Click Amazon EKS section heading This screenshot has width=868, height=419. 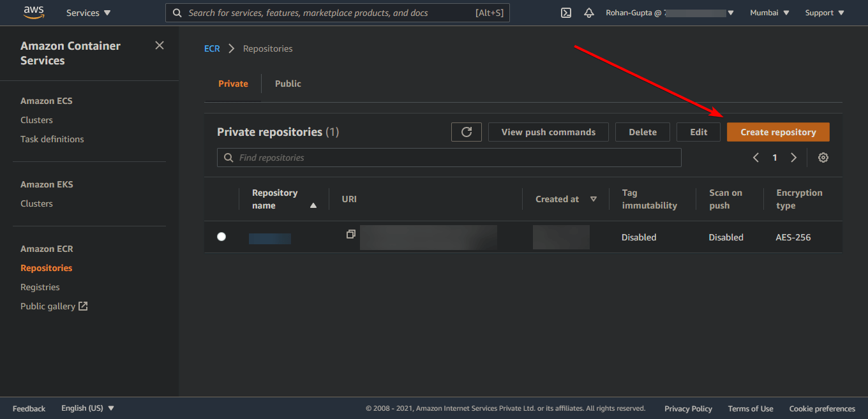coord(47,184)
